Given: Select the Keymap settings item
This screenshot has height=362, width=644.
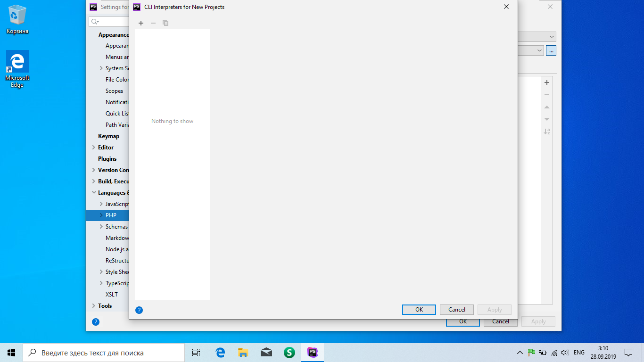Looking at the screenshot, I should 108,136.
